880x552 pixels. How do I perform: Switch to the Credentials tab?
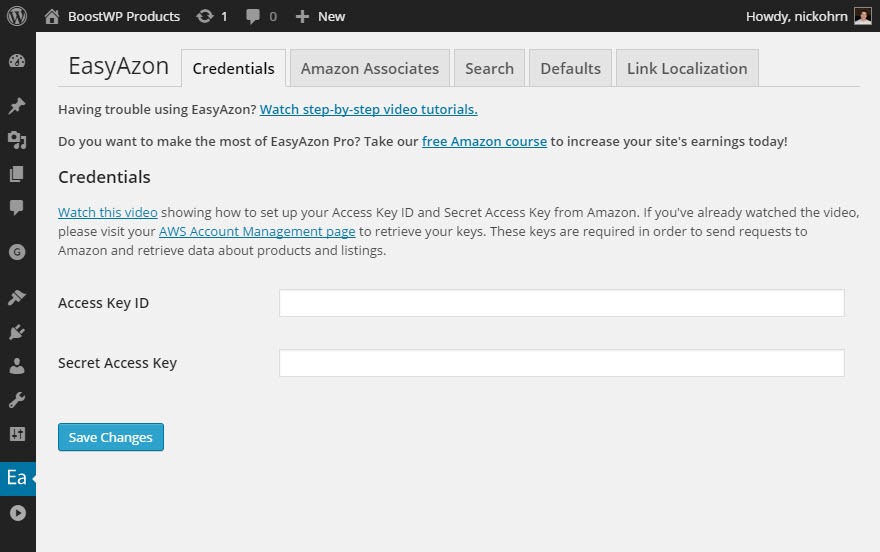click(233, 68)
